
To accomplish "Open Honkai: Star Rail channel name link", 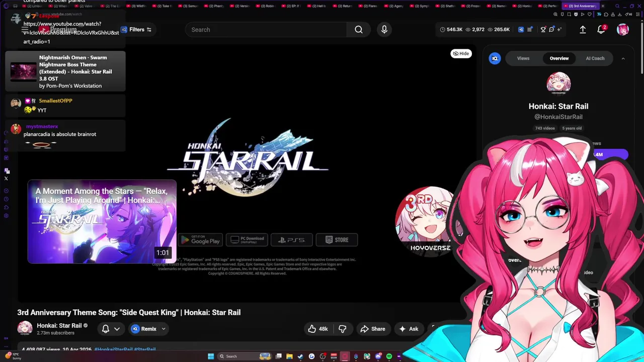I will pyautogui.click(x=59, y=325).
